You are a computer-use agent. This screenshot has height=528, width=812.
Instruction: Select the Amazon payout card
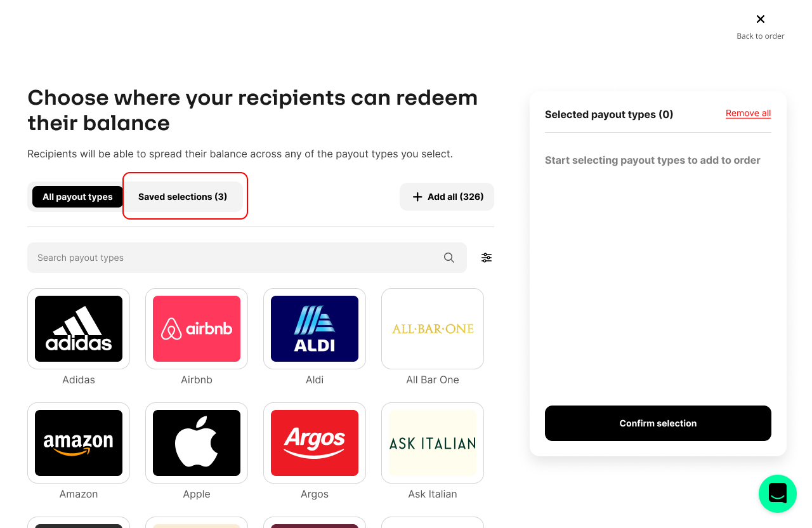pos(79,443)
